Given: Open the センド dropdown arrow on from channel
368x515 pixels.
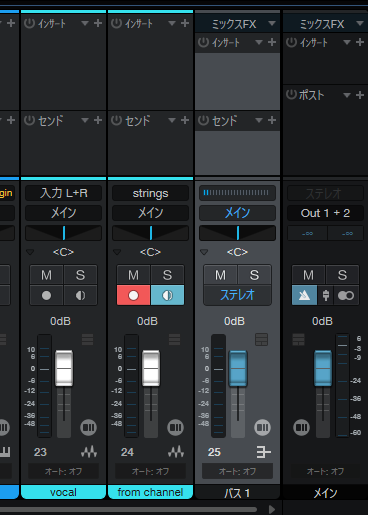Looking at the screenshot, I should 172,120.
